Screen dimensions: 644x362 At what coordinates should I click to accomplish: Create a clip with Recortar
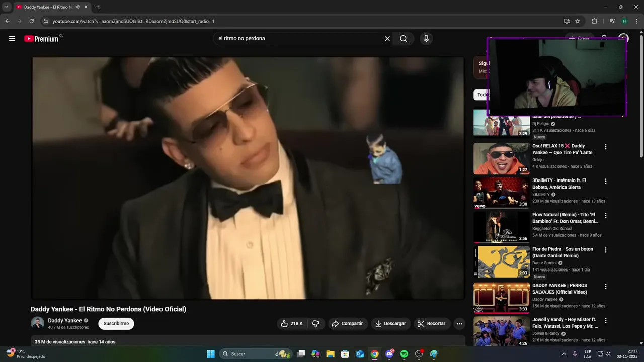click(x=432, y=324)
